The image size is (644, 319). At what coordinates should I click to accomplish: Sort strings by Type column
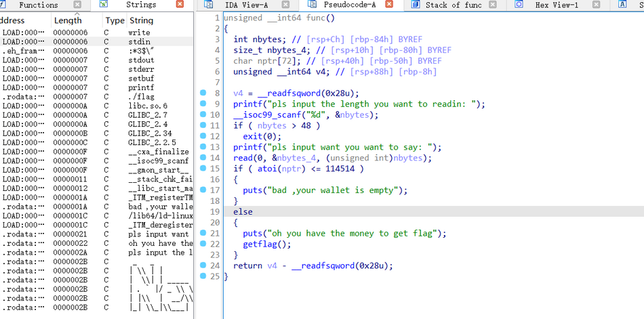tap(115, 20)
